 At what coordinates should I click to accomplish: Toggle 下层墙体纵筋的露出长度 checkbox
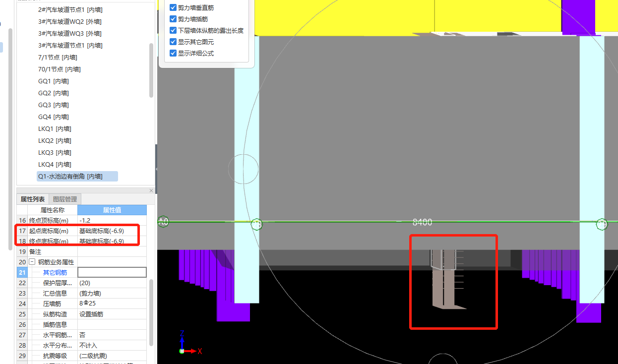173,30
